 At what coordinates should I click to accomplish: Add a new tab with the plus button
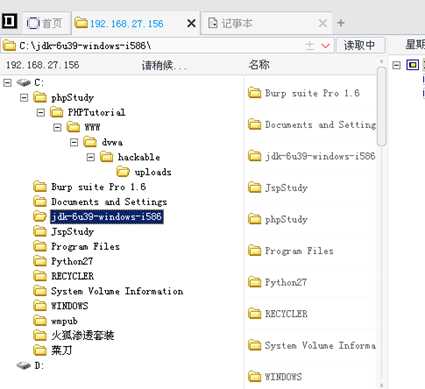340,23
